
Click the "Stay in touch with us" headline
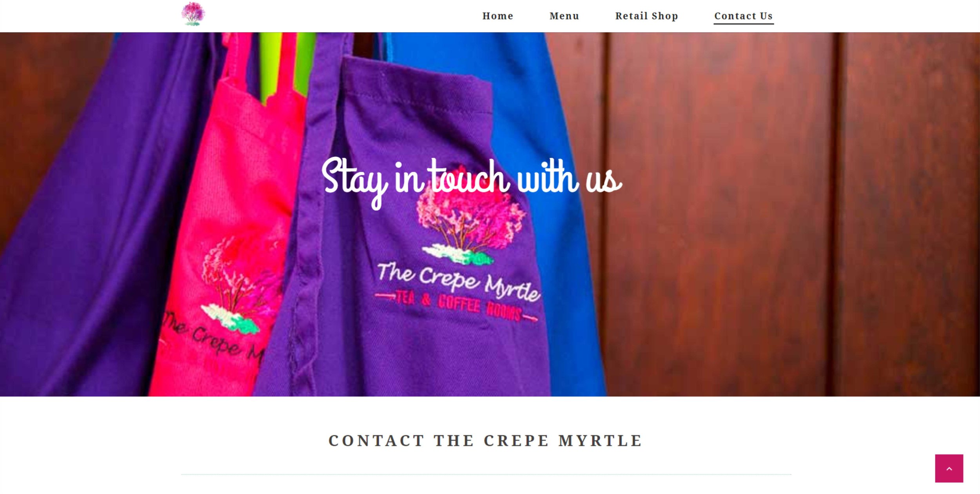coord(472,181)
